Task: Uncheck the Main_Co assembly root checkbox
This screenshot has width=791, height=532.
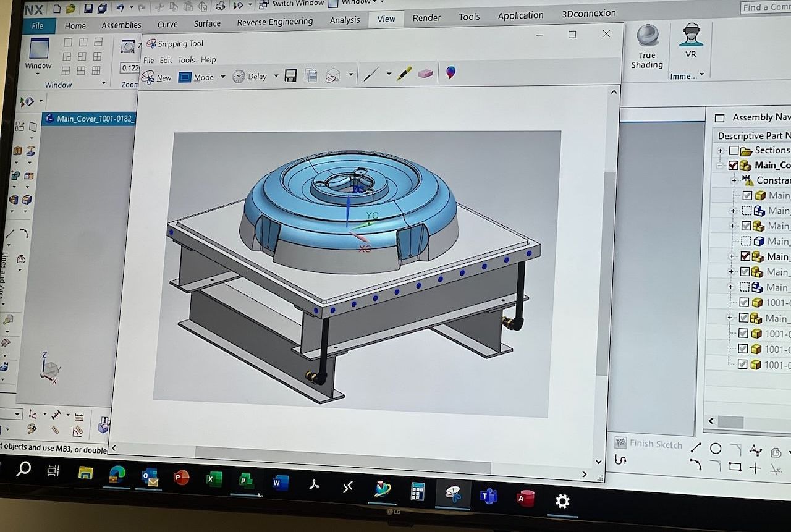Action: tap(733, 165)
